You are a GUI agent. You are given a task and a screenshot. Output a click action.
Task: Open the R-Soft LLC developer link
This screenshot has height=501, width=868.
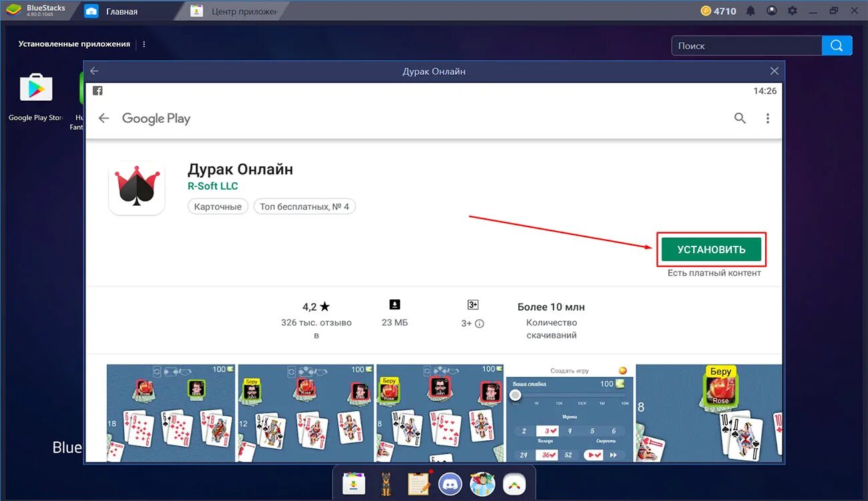pyautogui.click(x=213, y=186)
